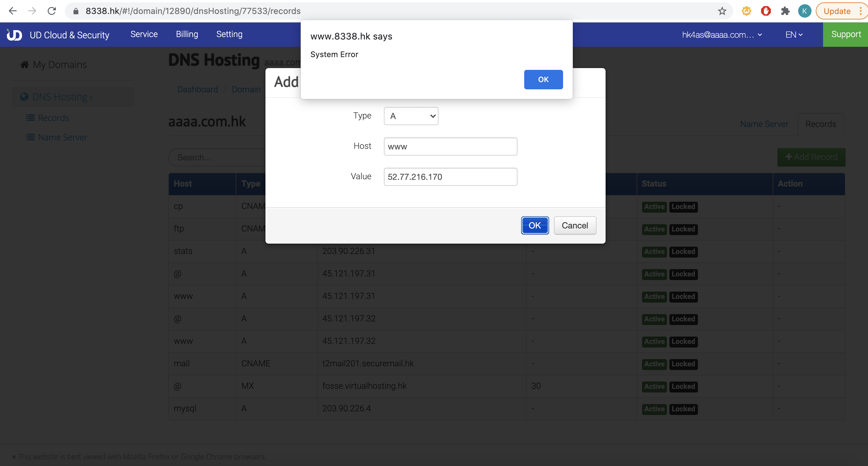The image size is (868, 466).
Task: Click value t2mail201.securemail.hk
Action: click(x=367, y=364)
